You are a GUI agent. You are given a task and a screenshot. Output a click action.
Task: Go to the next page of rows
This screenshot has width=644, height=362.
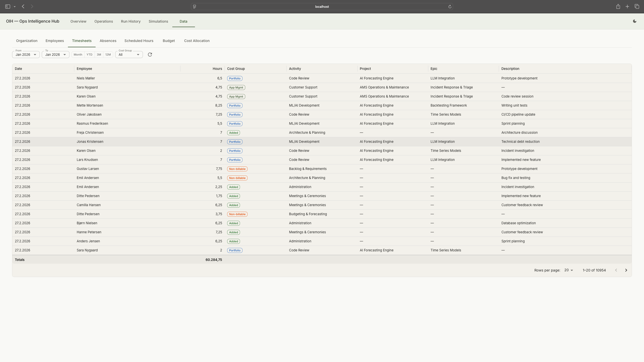(626, 270)
